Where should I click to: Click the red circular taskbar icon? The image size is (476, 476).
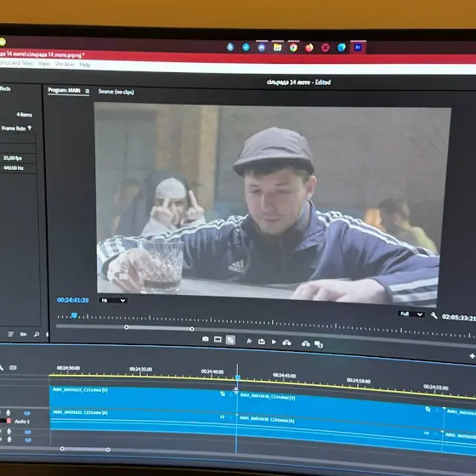(326, 48)
